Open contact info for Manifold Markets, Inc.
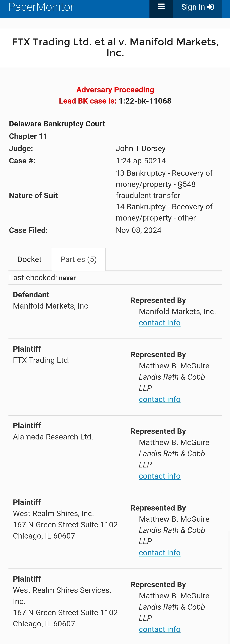Image resolution: width=230 pixels, height=644 pixels. click(x=160, y=323)
